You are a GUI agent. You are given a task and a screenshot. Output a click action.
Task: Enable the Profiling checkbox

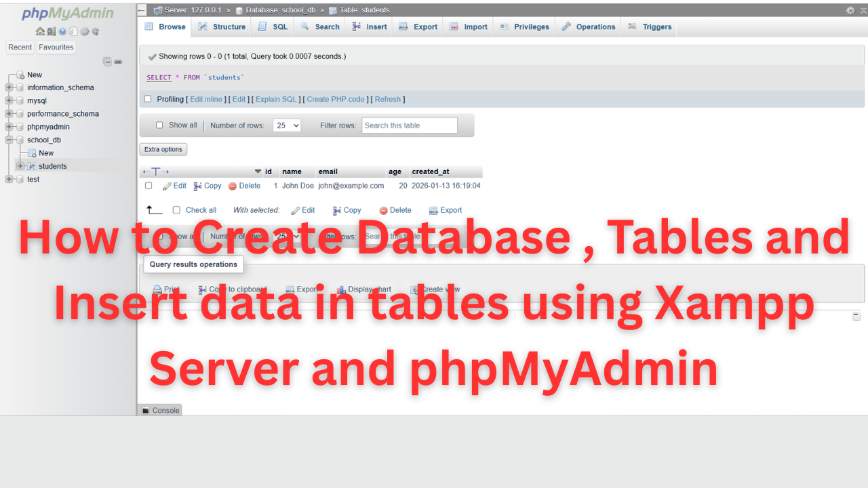(148, 99)
